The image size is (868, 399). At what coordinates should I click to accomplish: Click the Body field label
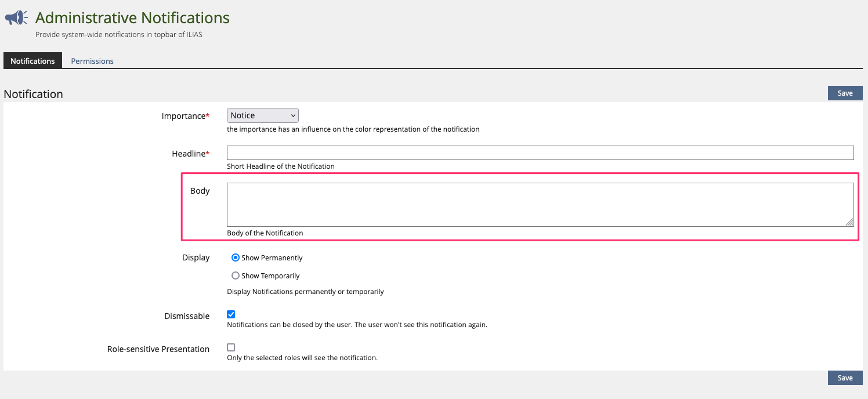click(200, 191)
